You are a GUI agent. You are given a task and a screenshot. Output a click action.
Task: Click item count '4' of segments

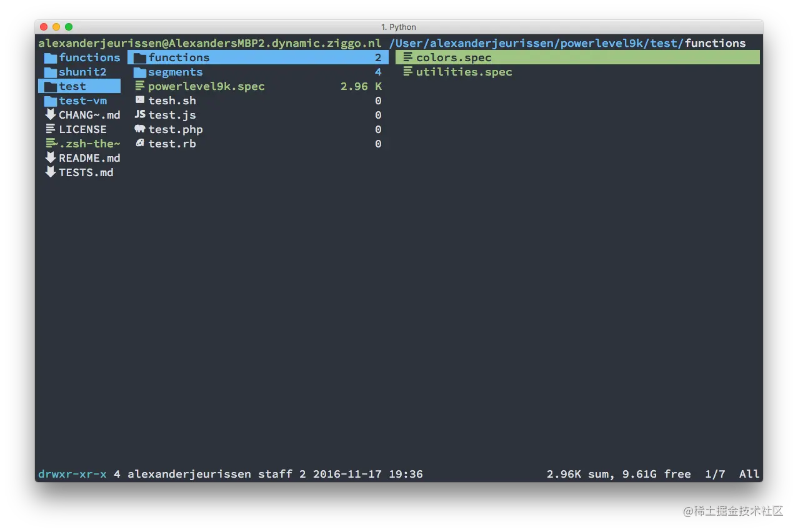(378, 72)
